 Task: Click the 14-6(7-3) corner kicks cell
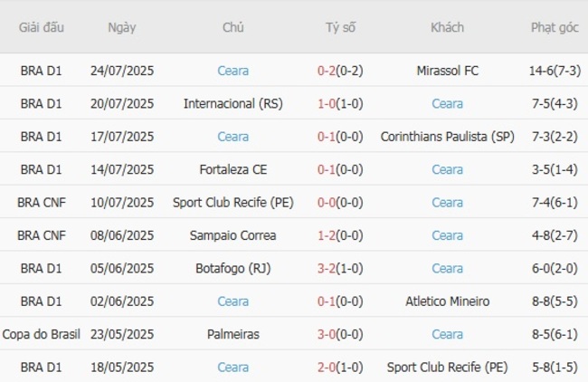coord(555,71)
